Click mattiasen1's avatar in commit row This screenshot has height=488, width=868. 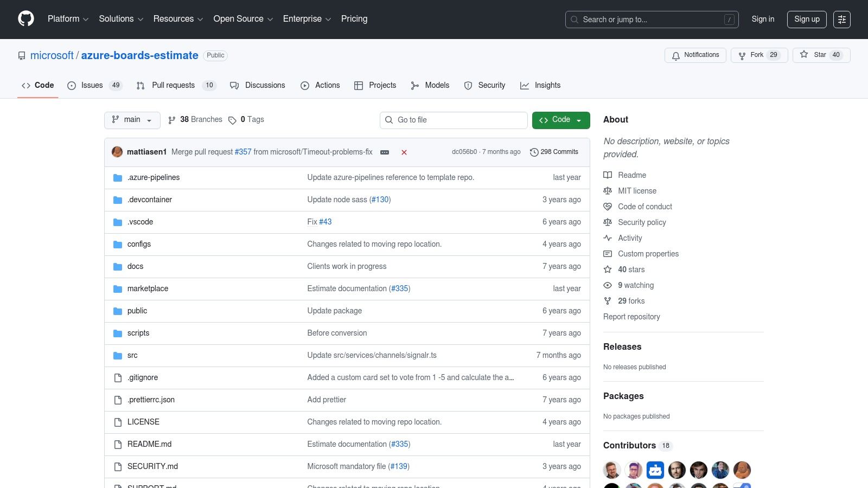[117, 152]
